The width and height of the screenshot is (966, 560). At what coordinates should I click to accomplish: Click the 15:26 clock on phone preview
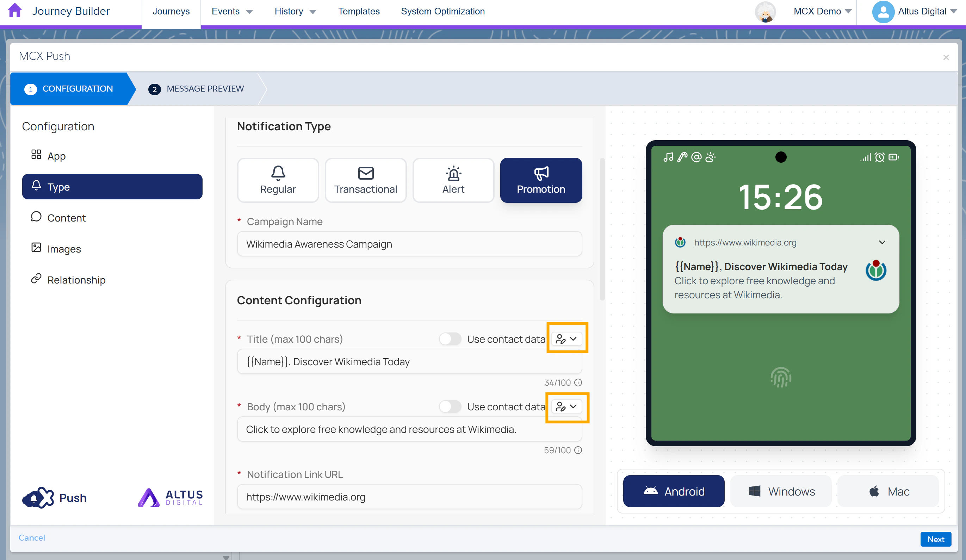(x=780, y=197)
